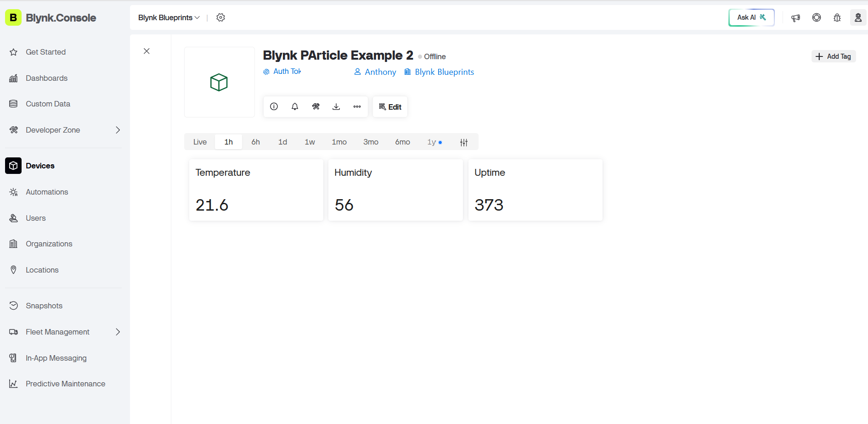Screen dimensions: 868x424
Task: Open device info icon
Action: tap(274, 106)
